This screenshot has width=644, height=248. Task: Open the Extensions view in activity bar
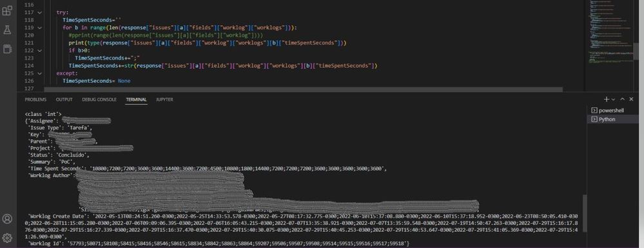pyautogui.click(x=7, y=11)
